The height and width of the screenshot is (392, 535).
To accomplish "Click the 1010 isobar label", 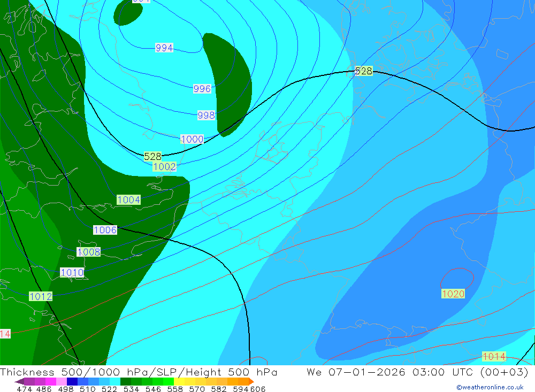I will point(72,273).
